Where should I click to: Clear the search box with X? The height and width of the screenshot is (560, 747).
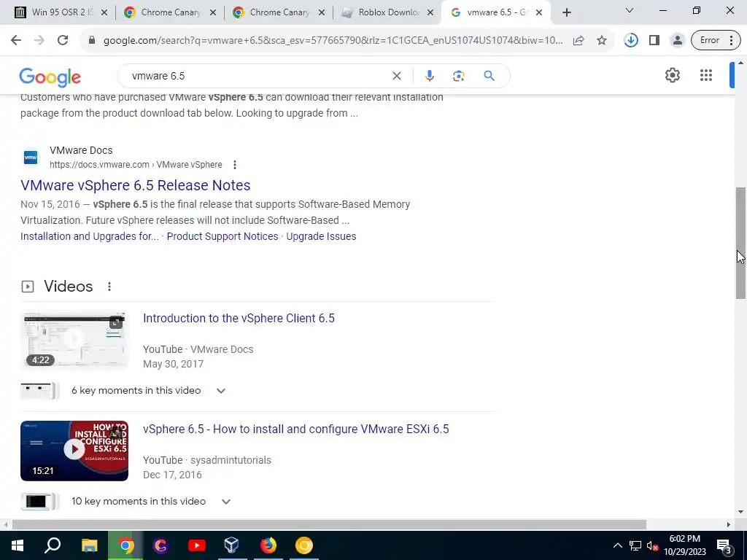396,76
